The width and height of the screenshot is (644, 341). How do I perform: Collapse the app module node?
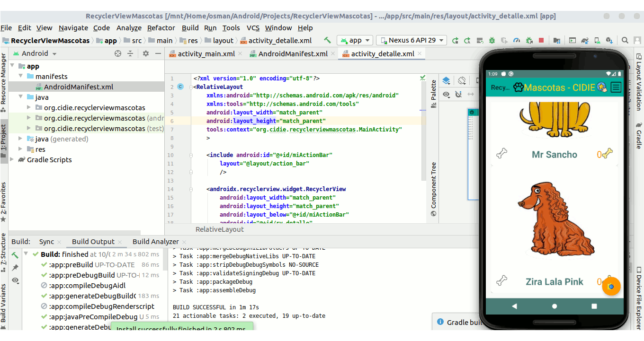coord(12,66)
